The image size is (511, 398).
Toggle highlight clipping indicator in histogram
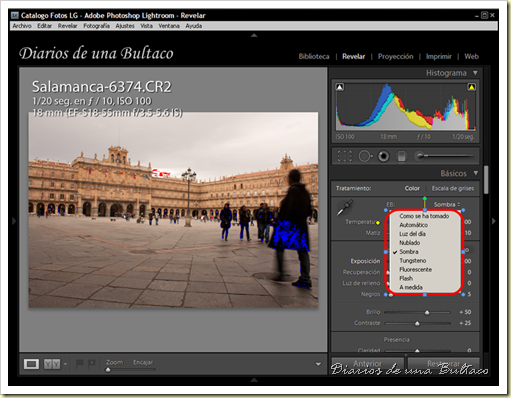point(471,87)
